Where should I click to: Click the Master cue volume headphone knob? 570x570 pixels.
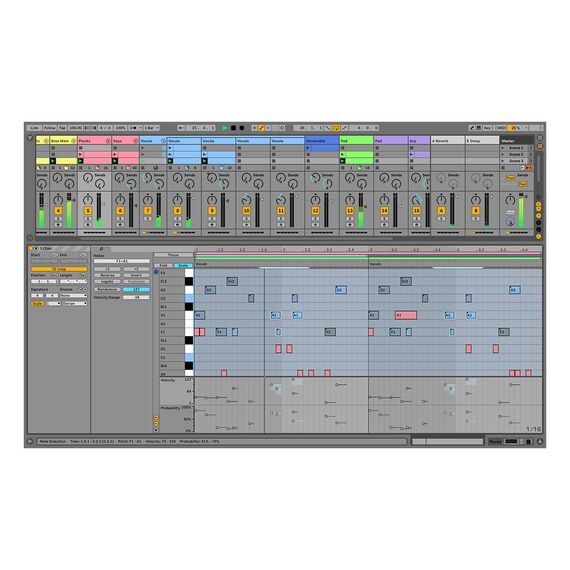(510, 221)
